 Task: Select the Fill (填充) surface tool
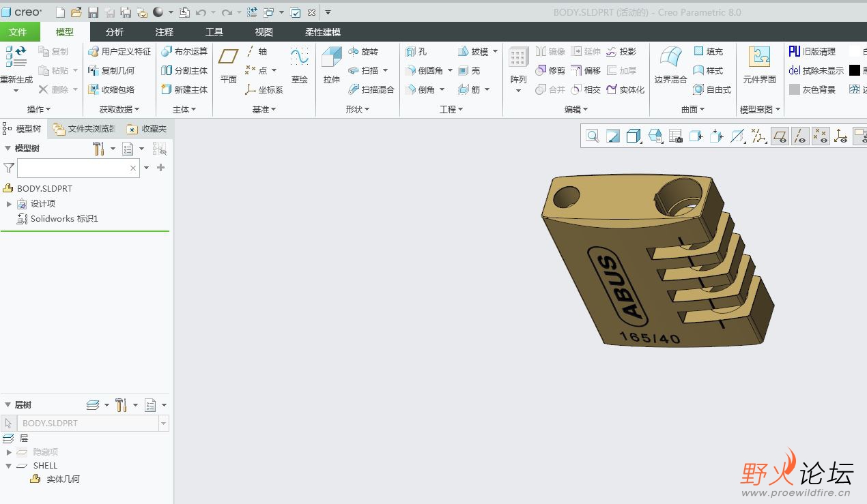(x=708, y=52)
